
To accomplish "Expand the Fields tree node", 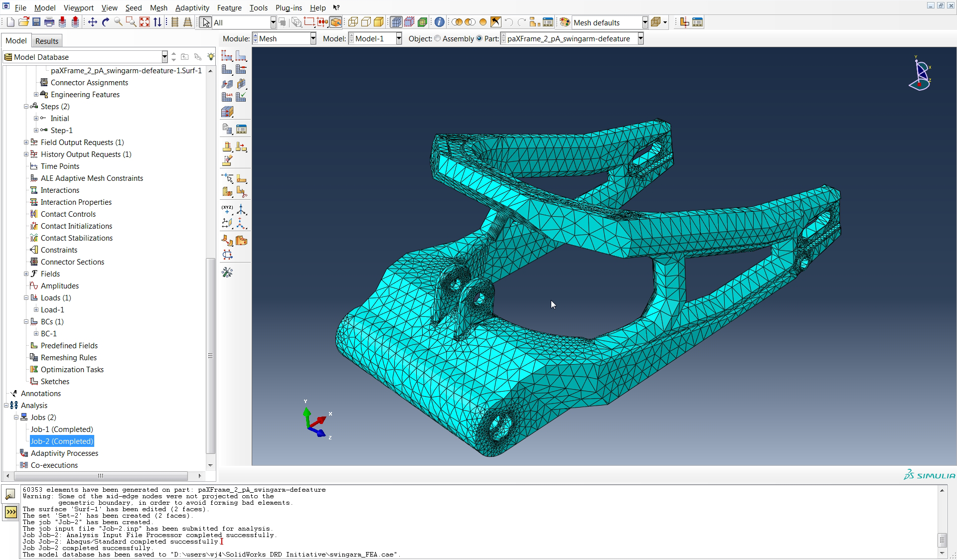I will (x=26, y=274).
